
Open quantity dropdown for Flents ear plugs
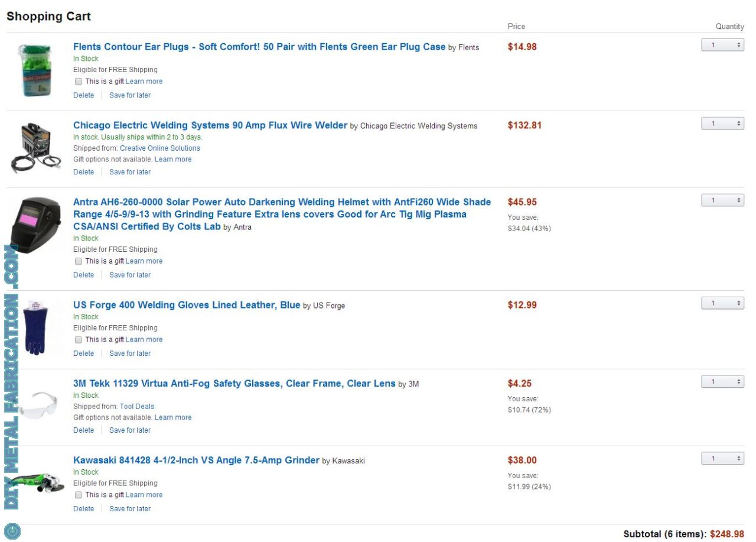(722, 45)
